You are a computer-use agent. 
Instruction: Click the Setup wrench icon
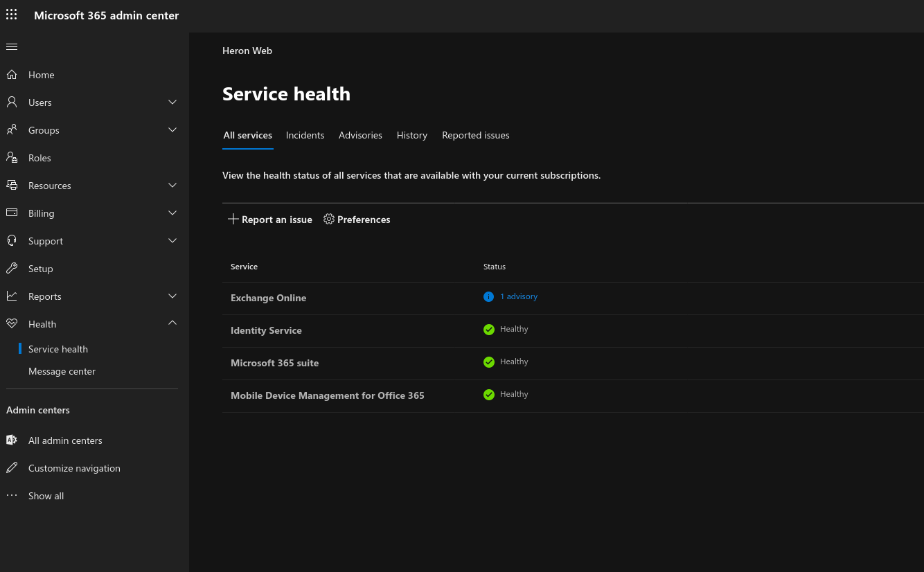click(12, 268)
